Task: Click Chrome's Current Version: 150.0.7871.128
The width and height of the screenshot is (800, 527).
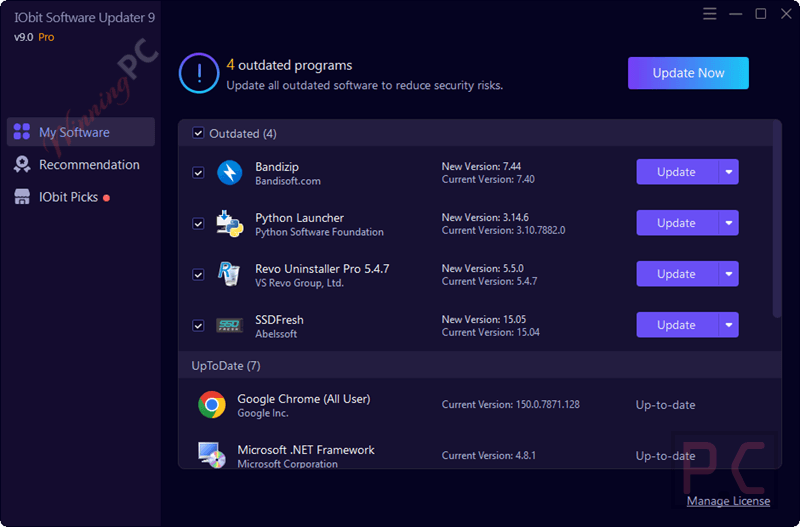Action: (510, 405)
